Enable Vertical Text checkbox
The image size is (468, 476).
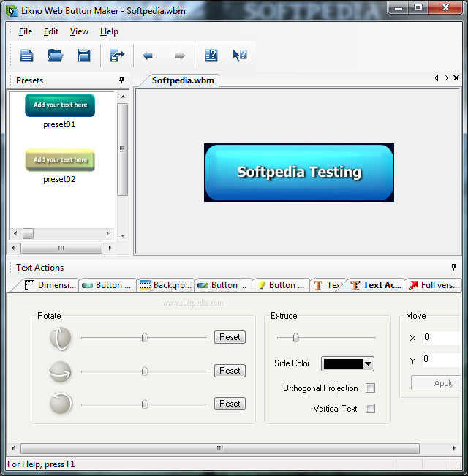tap(370, 408)
